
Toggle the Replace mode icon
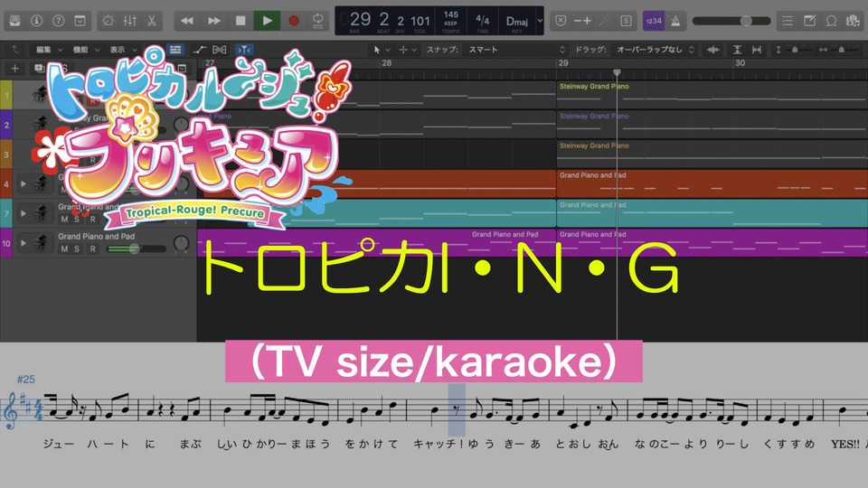(561, 21)
